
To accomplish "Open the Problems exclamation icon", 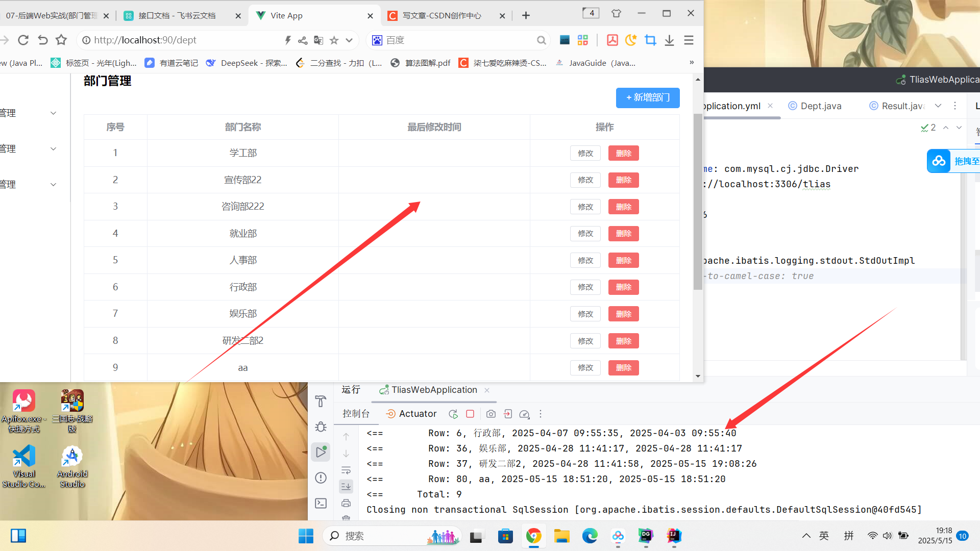I will click(321, 478).
